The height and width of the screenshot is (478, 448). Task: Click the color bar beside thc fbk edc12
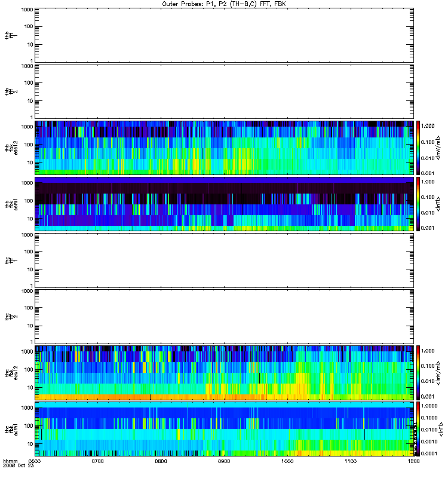(x=418, y=372)
